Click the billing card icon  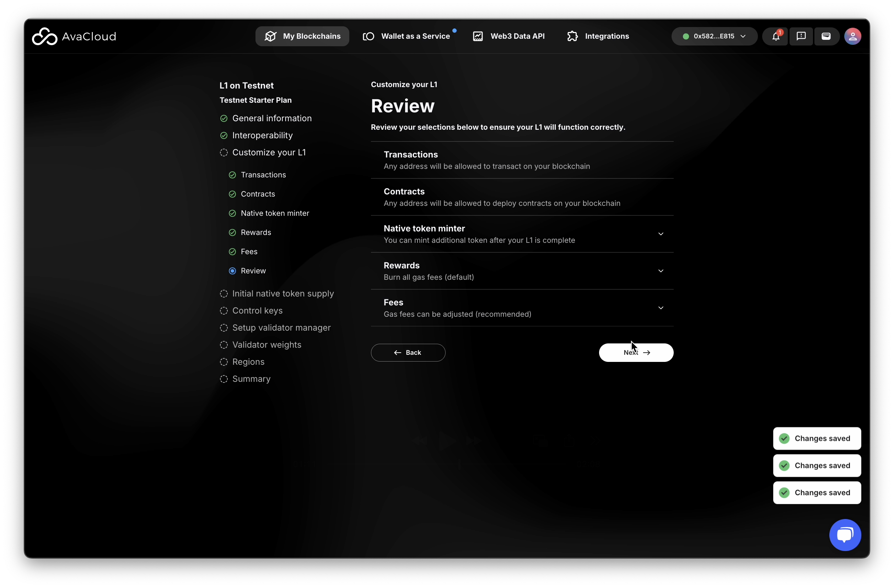826,37
